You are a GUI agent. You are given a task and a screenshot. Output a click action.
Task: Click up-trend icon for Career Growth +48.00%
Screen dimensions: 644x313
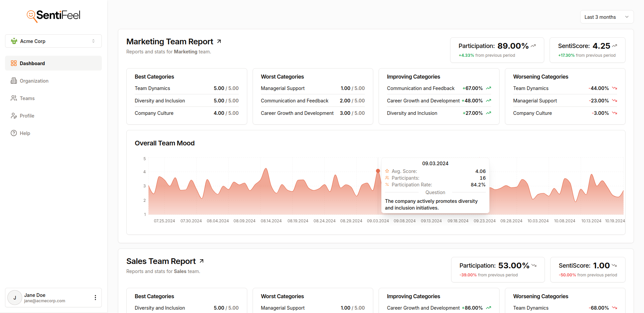coord(488,100)
